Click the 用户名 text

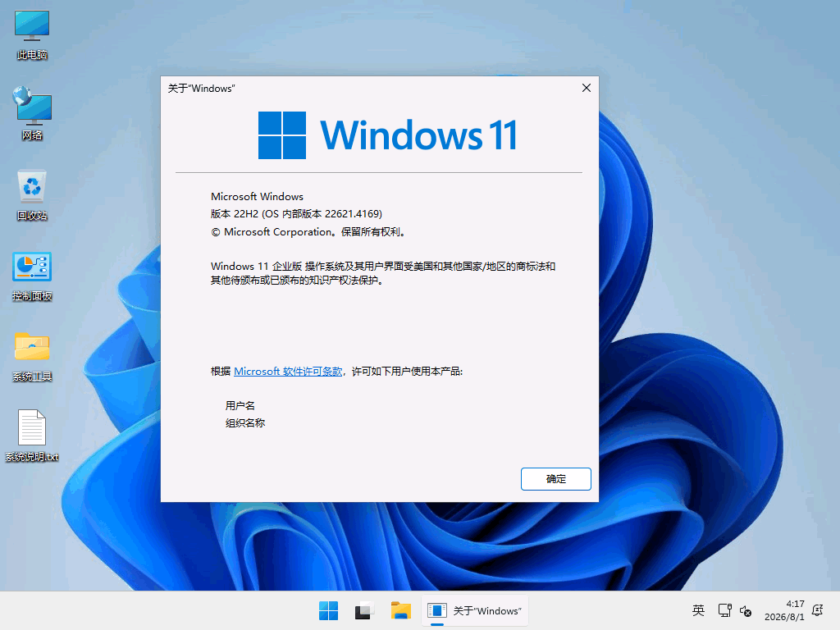click(x=240, y=405)
